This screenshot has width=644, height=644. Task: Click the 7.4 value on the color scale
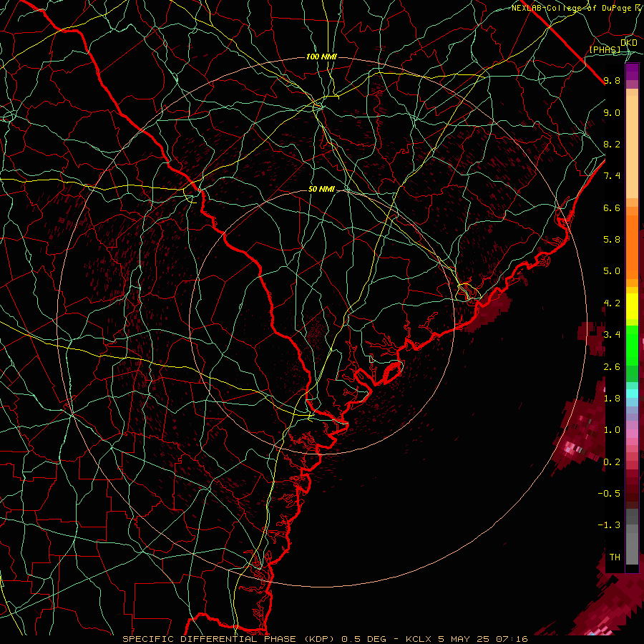pos(612,176)
